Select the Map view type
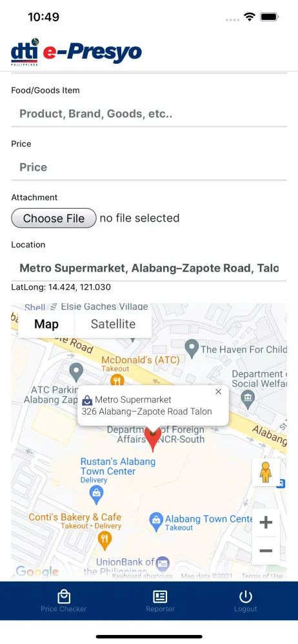The image size is (298, 644). pyautogui.click(x=46, y=324)
